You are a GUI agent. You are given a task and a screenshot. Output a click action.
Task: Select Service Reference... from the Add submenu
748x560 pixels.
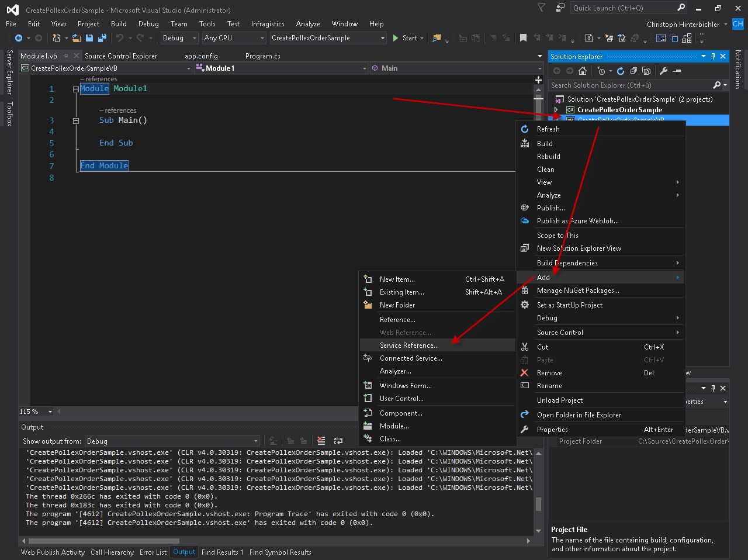[409, 345]
